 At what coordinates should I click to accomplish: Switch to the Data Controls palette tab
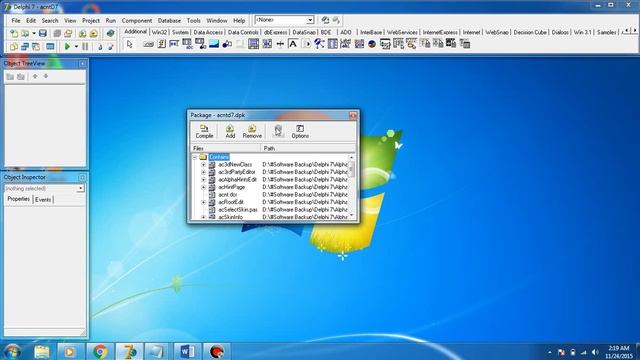243,32
